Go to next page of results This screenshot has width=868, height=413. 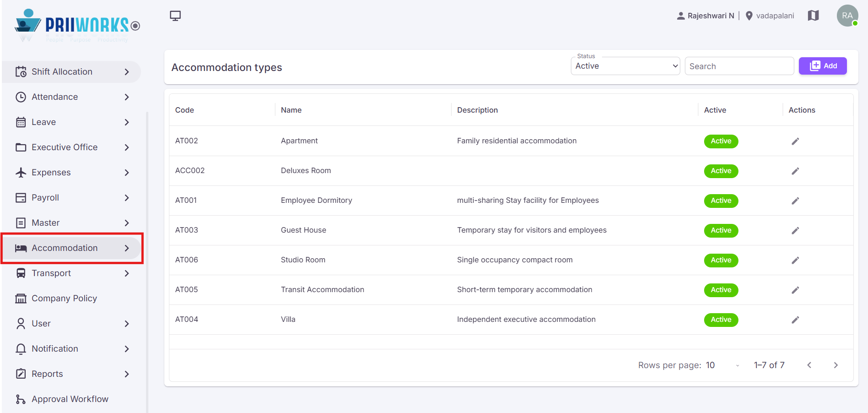coord(835,365)
